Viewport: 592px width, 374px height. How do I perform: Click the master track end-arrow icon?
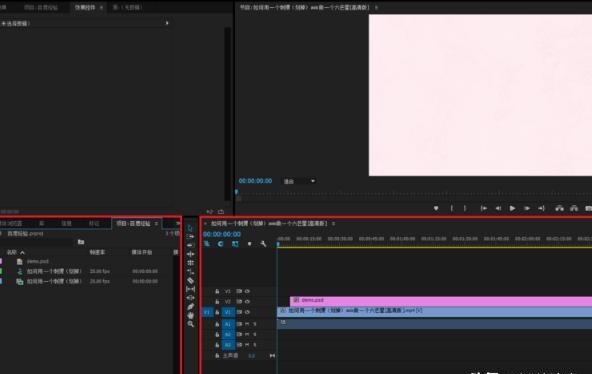click(272, 356)
